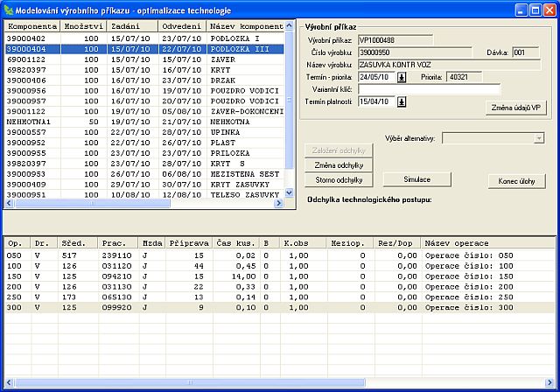The height and width of the screenshot is (392, 560).
Task: Click the Dávka field 001
Action: [x=525, y=52]
